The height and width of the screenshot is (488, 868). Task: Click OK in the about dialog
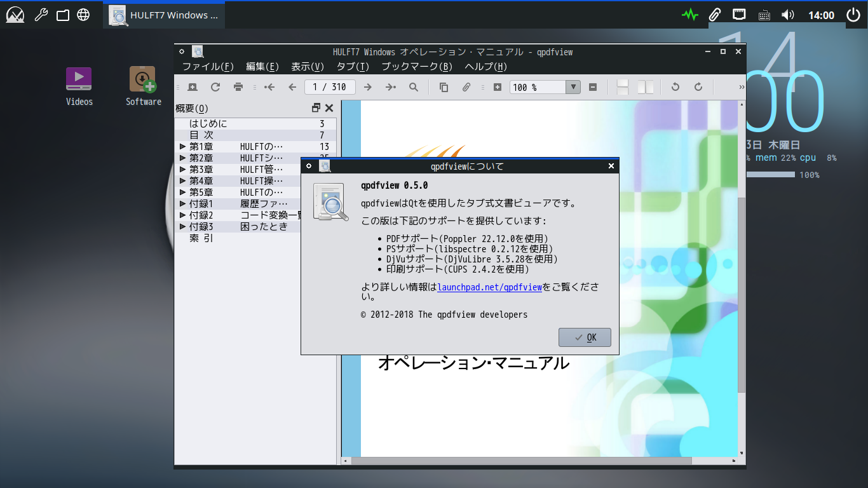pyautogui.click(x=585, y=337)
